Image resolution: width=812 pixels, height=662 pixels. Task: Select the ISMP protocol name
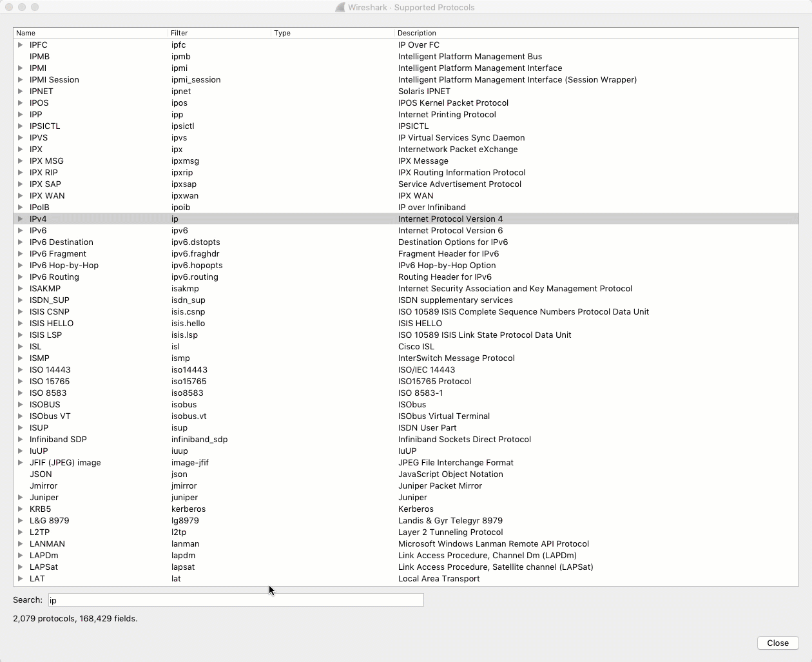click(39, 358)
